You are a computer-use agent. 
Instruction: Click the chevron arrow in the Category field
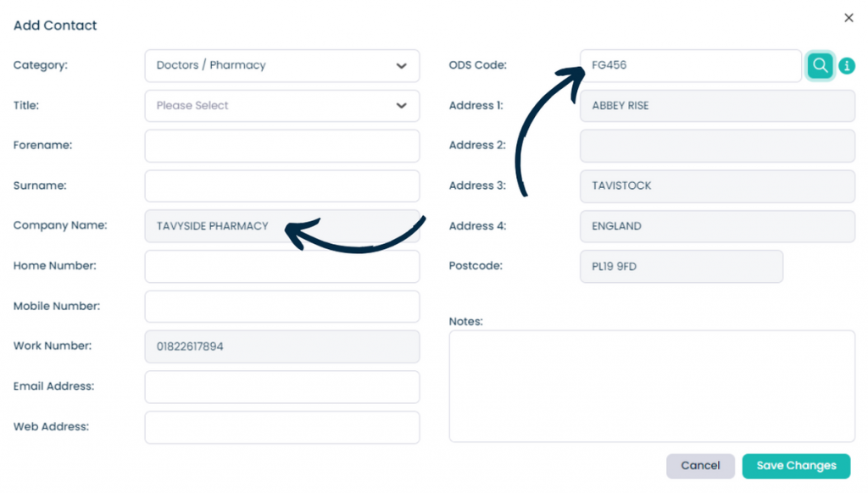[401, 66]
